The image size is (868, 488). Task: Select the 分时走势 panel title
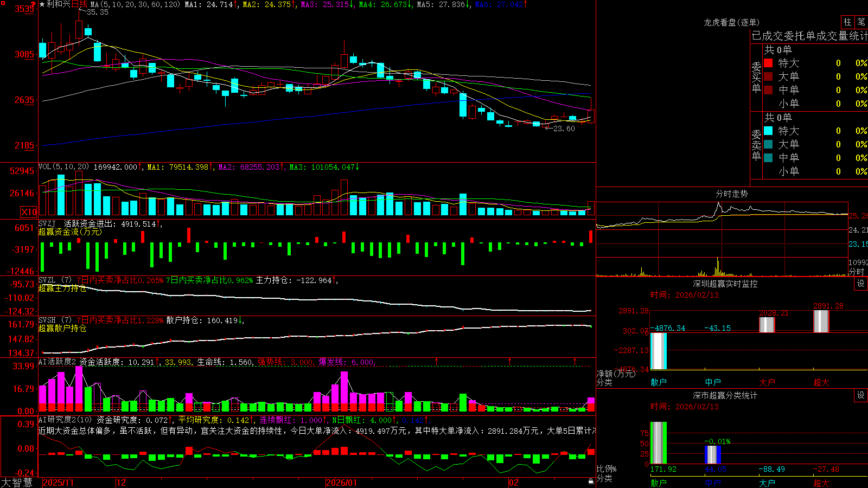732,194
